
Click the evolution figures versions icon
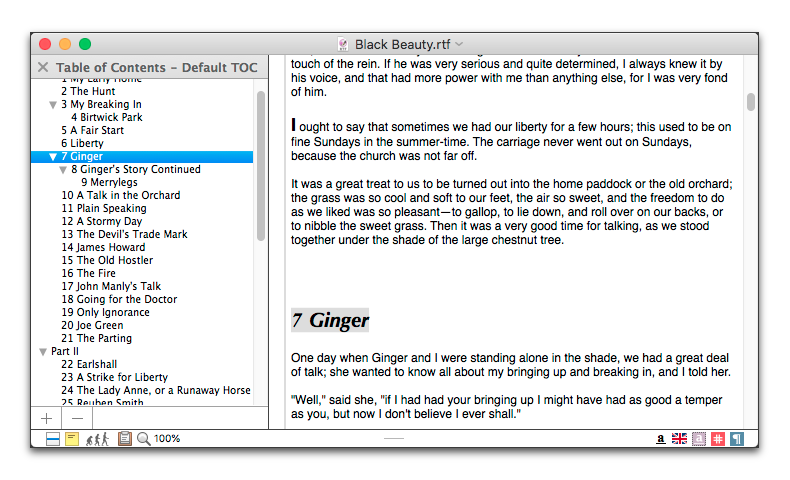tap(97, 439)
